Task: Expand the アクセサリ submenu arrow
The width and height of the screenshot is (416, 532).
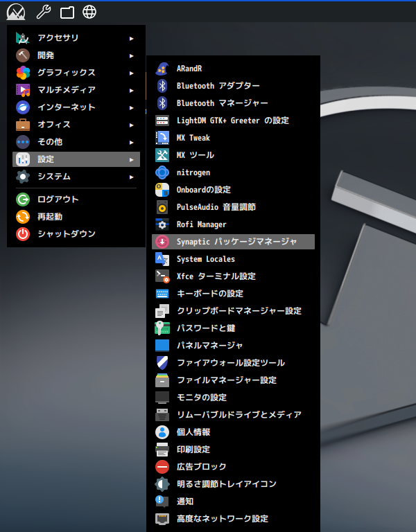Action: [x=132, y=38]
